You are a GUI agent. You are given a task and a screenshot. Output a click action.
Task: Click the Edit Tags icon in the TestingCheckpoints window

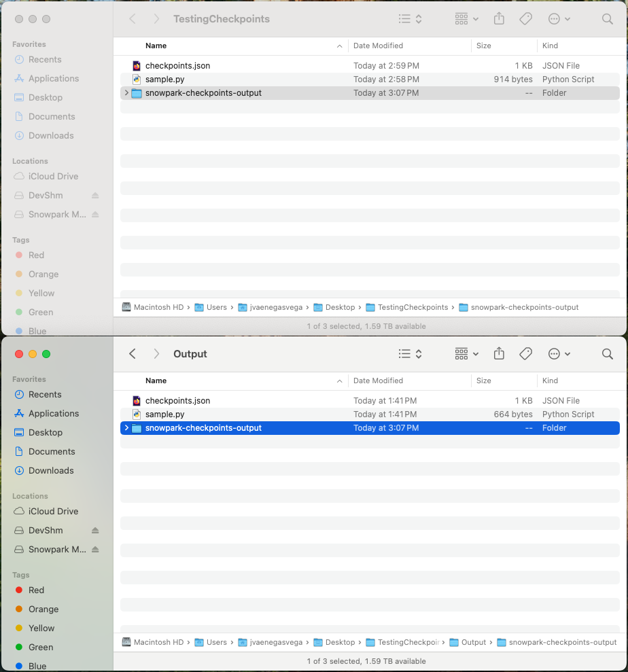coord(525,19)
